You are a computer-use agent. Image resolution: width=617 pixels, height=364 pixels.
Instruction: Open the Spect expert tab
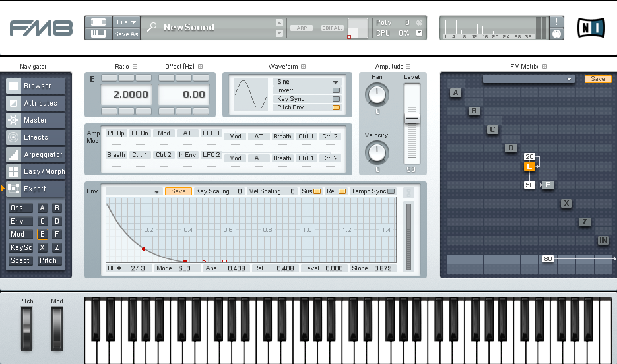pos(20,260)
